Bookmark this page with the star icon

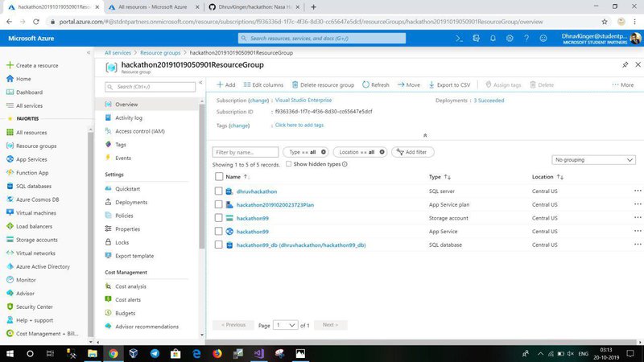tap(605, 22)
